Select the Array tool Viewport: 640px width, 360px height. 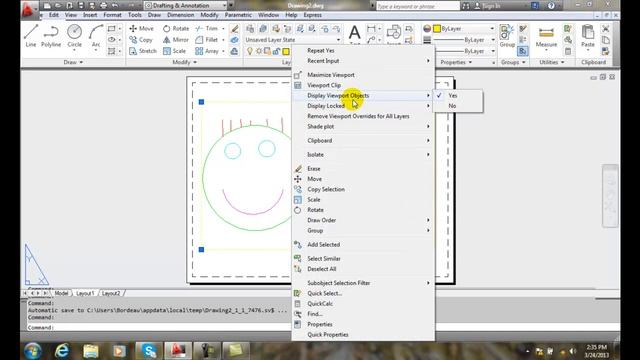coord(207,51)
